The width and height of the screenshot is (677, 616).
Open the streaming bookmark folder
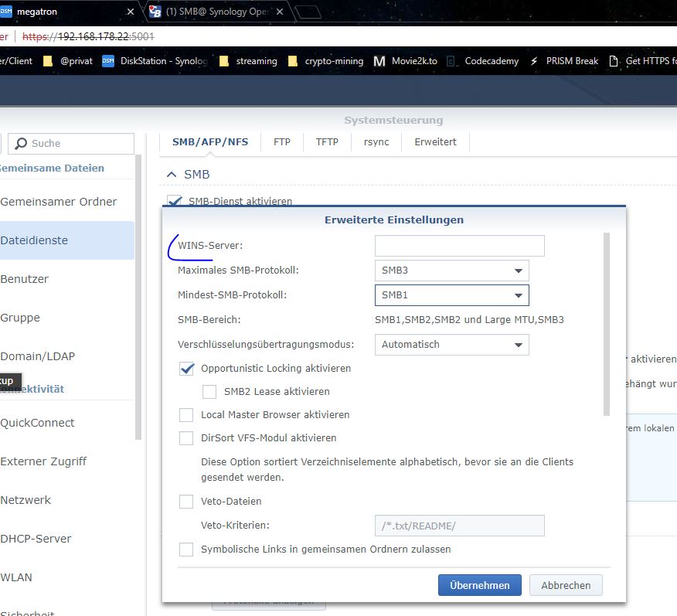pos(248,61)
